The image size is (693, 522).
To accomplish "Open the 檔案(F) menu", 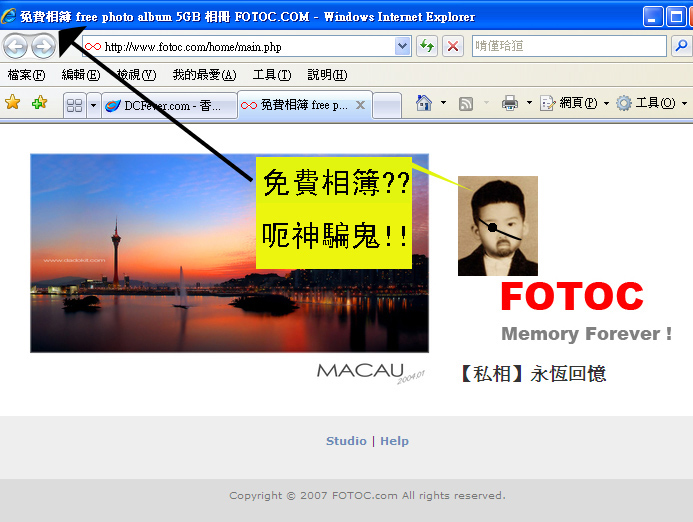I will 27,75.
